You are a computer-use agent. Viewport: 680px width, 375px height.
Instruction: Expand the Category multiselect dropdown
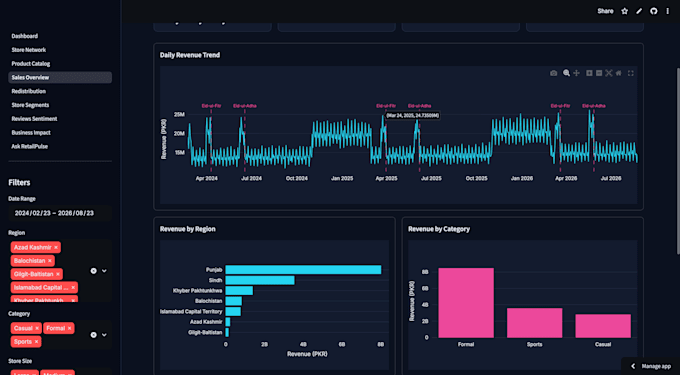click(104, 335)
